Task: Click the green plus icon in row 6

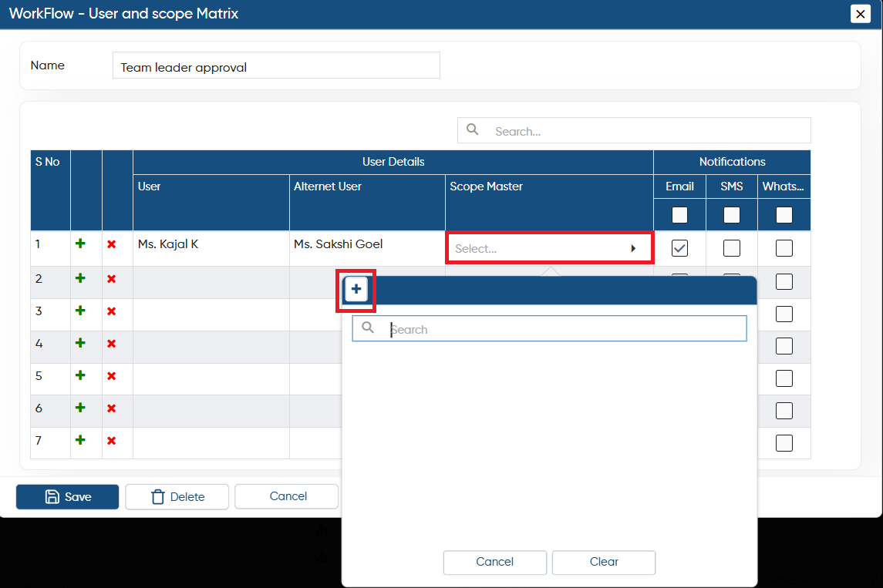Action: (80, 408)
